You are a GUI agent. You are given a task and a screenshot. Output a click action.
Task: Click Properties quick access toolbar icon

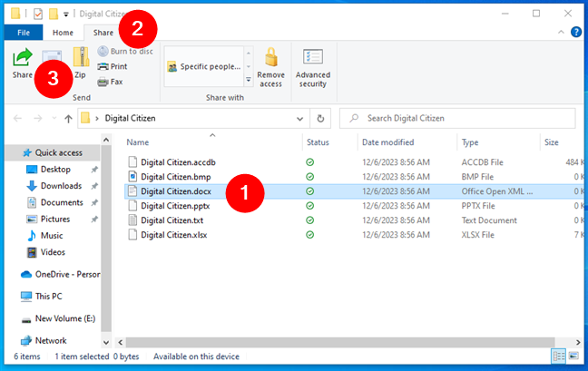tap(38, 15)
